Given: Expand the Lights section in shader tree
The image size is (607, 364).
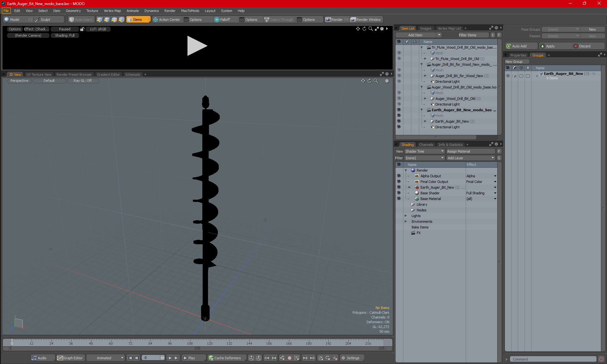Looking at the screenshot, I should click(406, 216).
